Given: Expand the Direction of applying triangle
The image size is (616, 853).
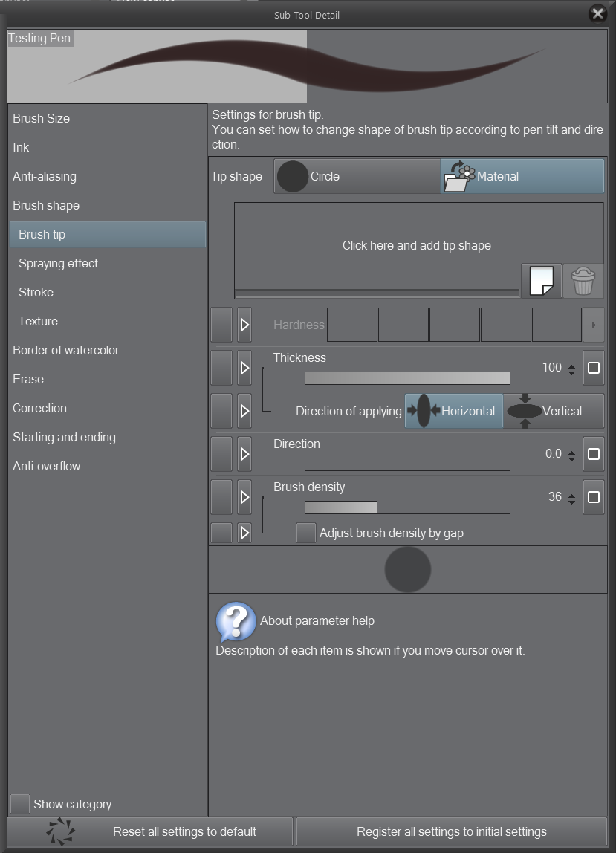Looking at the screenshot, I should 244,412.
